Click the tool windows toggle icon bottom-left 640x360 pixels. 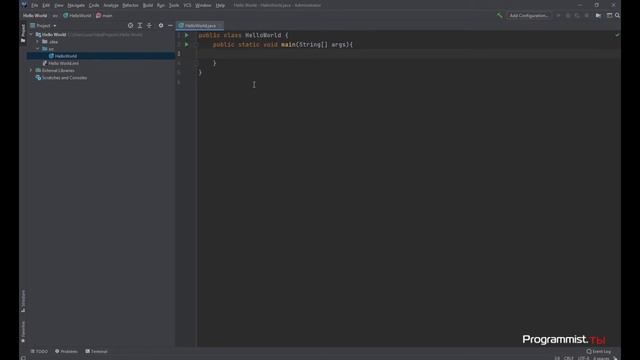point(23,358)
